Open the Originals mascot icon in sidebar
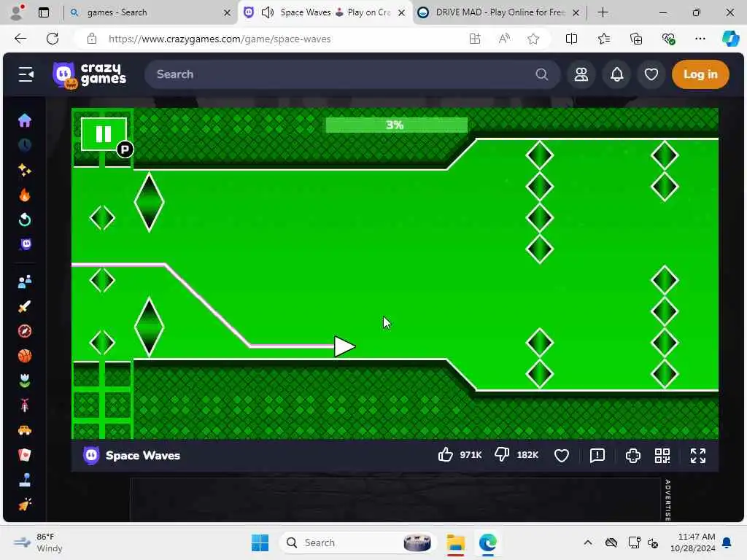 [x=26, y=244]
